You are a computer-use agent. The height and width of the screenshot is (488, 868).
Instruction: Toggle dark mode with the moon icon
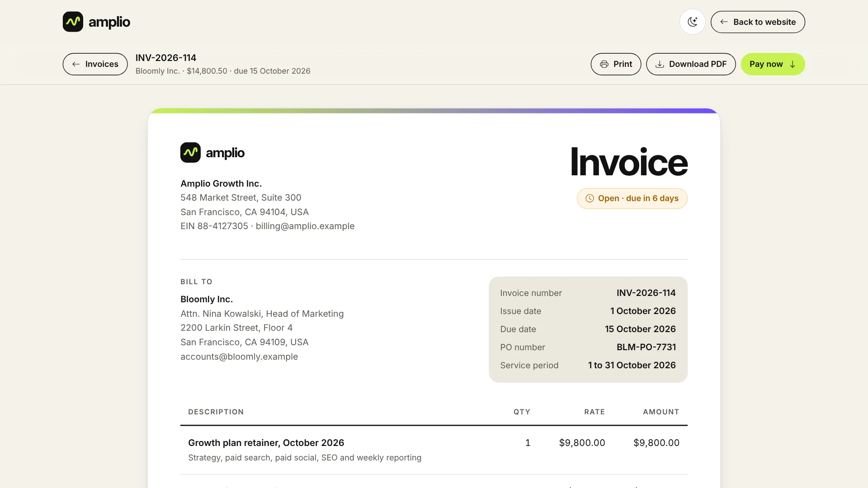point(692,22)
